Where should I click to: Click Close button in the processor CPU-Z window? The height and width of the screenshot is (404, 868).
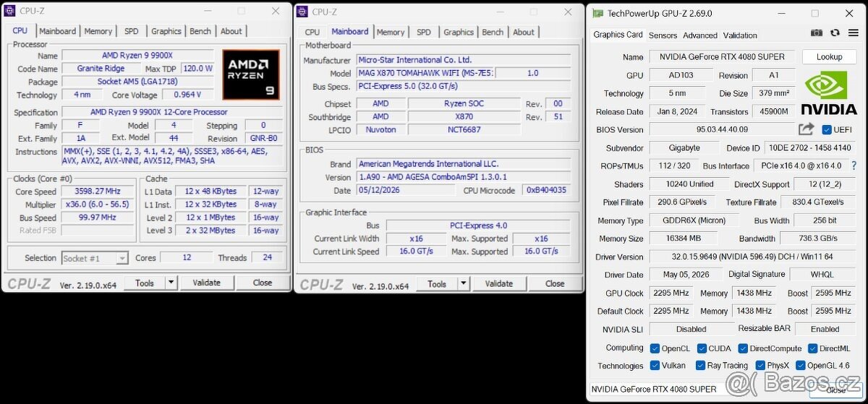263,283
